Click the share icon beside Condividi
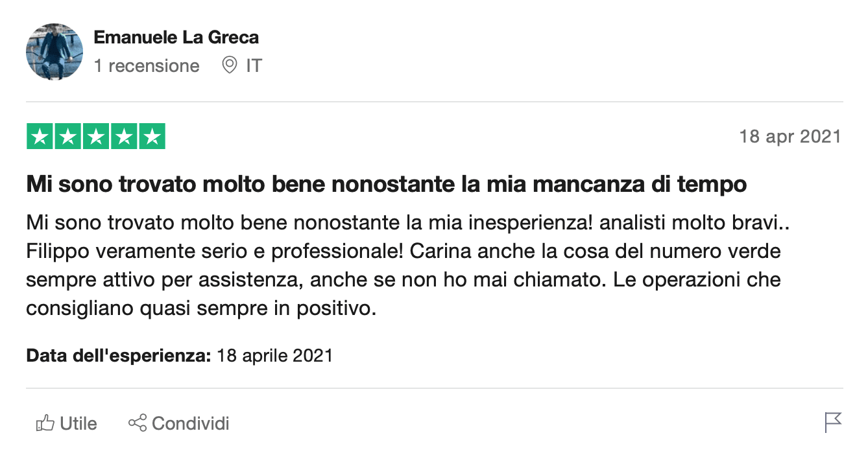This screenshot has height=455, width=868. [137, 424]
